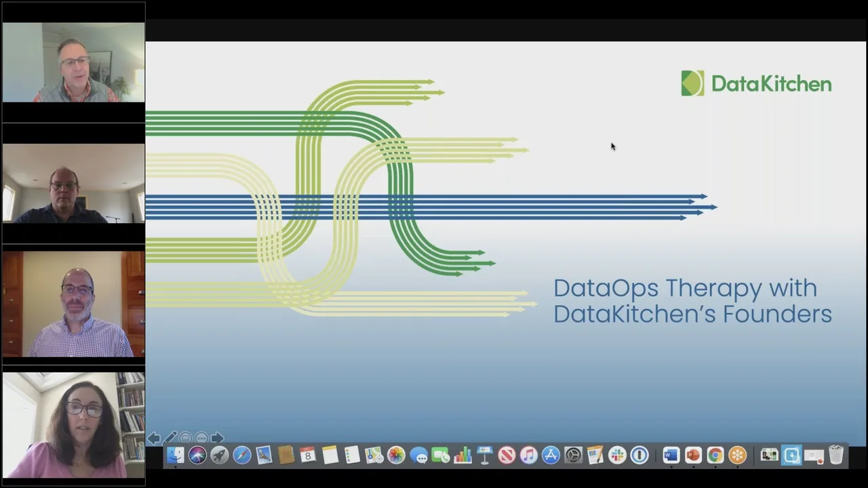The image size is (868, 488).
Task: Open the Slack icon in Dock
Action: [x=617, y=455]
